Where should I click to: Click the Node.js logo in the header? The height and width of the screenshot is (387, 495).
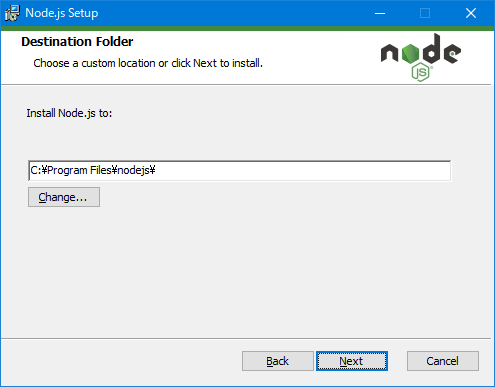(x=421, y=57)
